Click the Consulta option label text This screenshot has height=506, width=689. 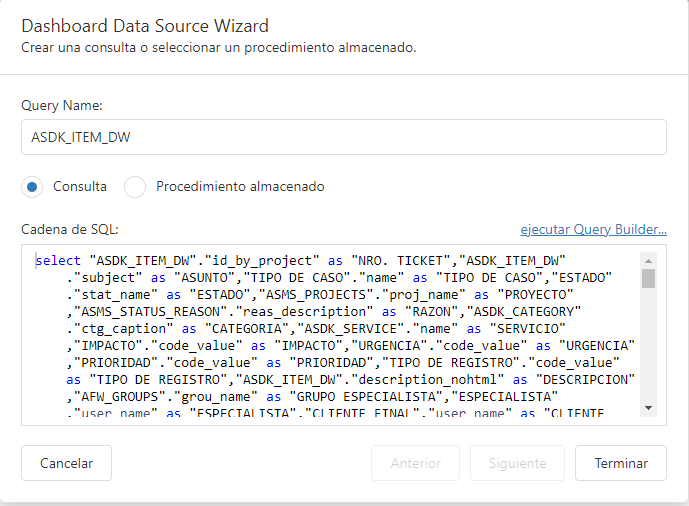(80, 187)
